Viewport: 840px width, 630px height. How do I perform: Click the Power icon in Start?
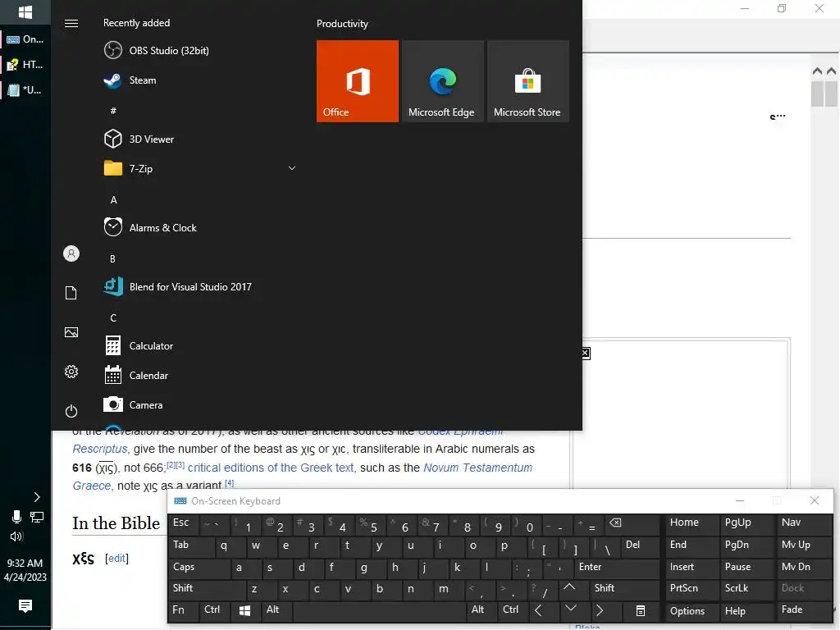(x=71, y=411)
